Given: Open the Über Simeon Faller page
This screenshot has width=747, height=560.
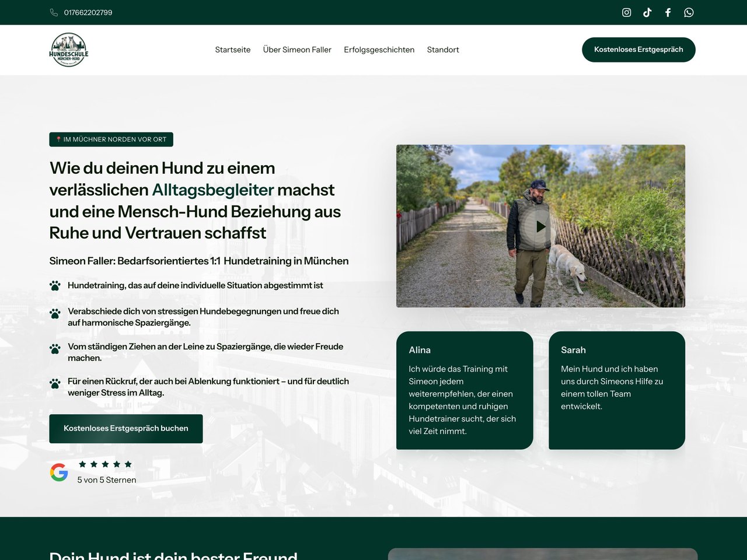Looking at the screenshot, I should click(x=297, y=50).
